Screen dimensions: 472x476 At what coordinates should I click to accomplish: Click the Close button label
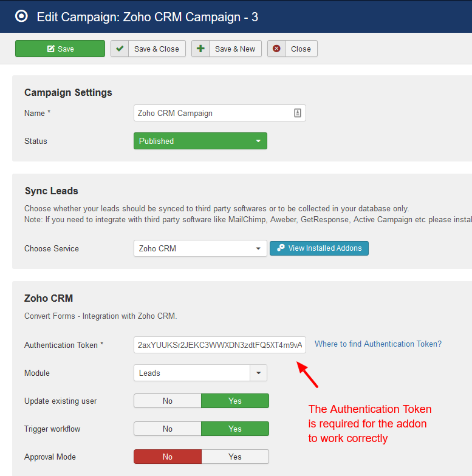click(x=301, y=49)
